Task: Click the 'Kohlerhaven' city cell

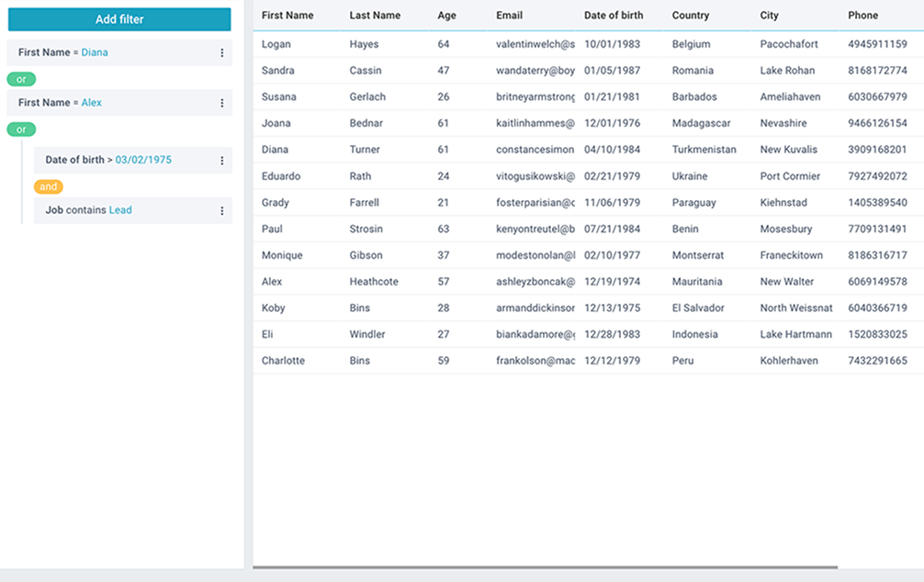Action: [x=788, y=361]
